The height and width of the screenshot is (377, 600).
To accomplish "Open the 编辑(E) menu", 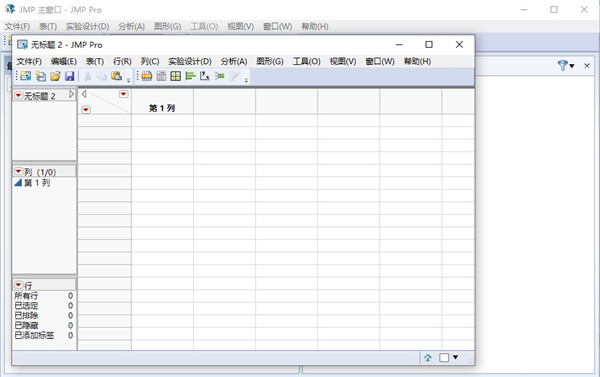I will click(64, 62).
